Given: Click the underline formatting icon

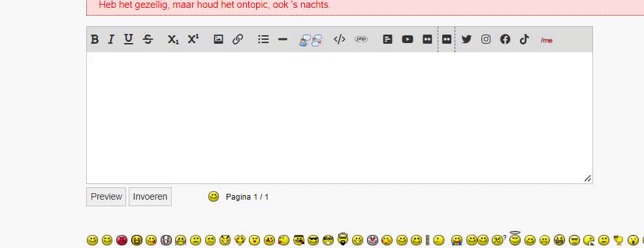Looking at the screenshot, I should [129, 39].
